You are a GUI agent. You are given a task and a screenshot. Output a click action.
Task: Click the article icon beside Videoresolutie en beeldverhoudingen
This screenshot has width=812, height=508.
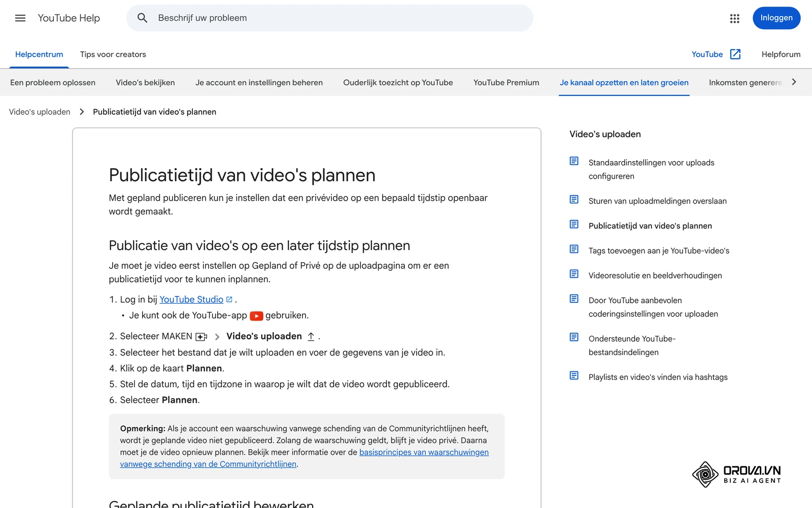(574, 274)
